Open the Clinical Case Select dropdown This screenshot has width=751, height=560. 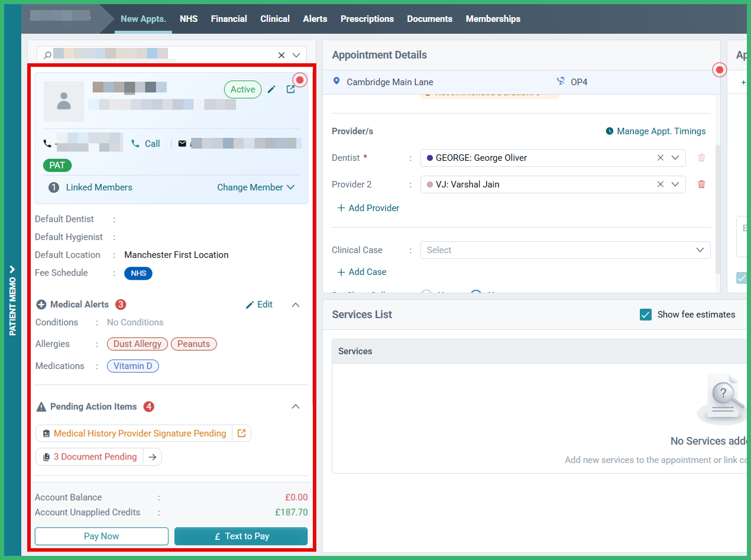pyautogui.click(x=565, y=250)
